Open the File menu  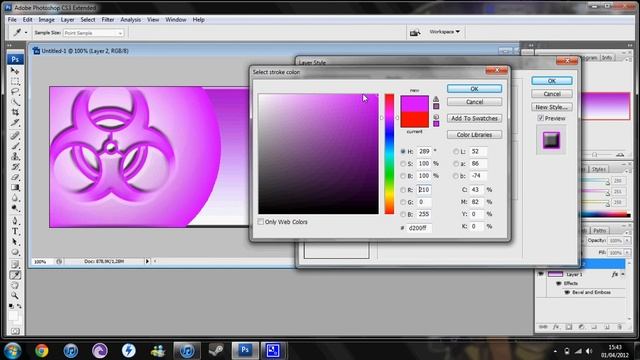pos(12,20)
